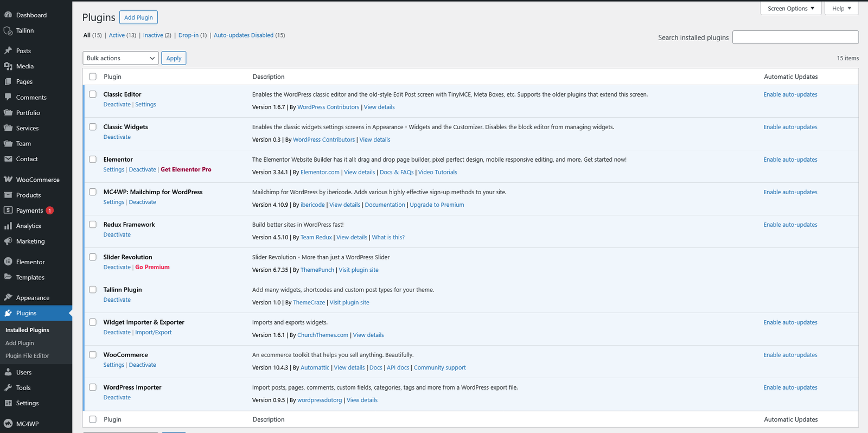Open the Tools wrench icon
Image resolution: width=868 pixels, height=433 pixels.
[x=8, y=388]
